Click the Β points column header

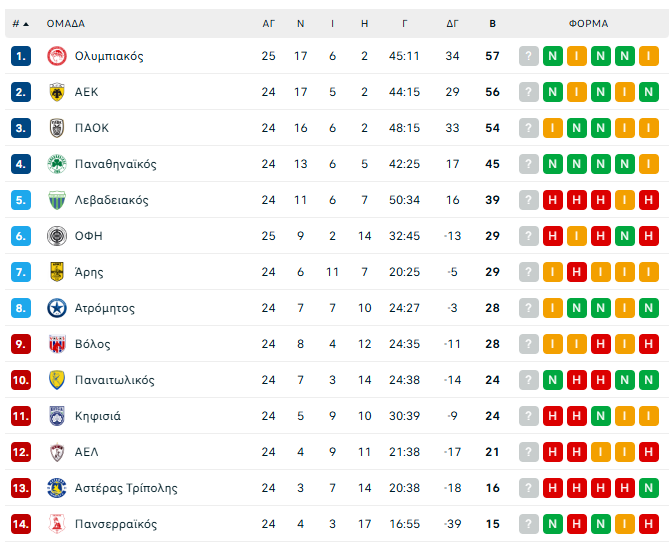coord(492,23)
